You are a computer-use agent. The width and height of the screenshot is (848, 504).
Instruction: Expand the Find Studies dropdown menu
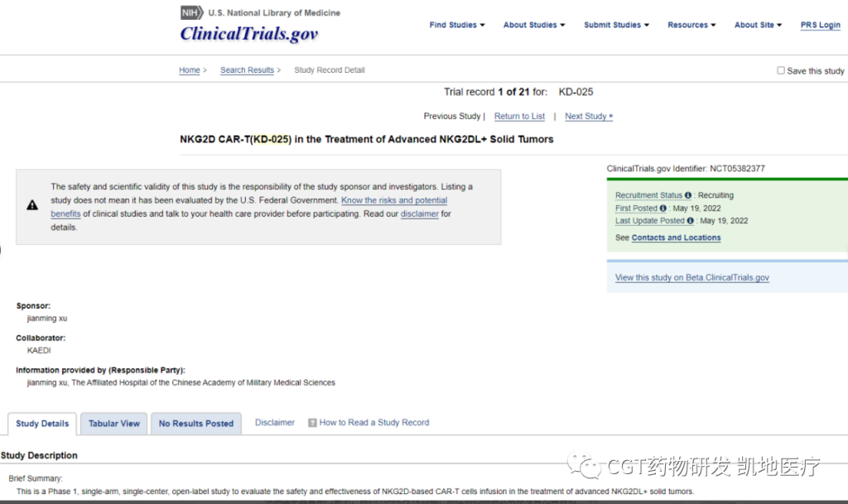click(x=457, y=25)
